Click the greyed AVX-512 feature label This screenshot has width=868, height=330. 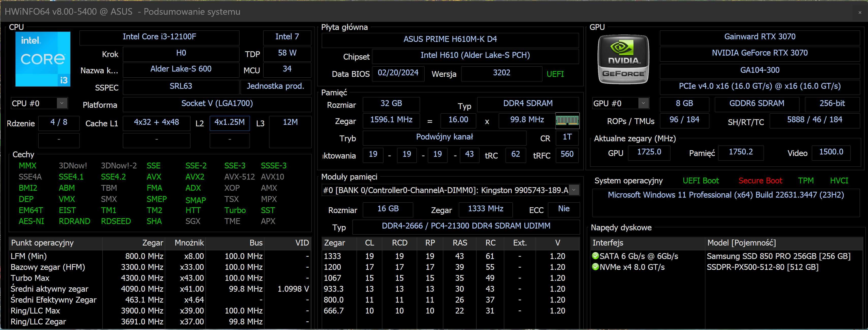(239, 177)
